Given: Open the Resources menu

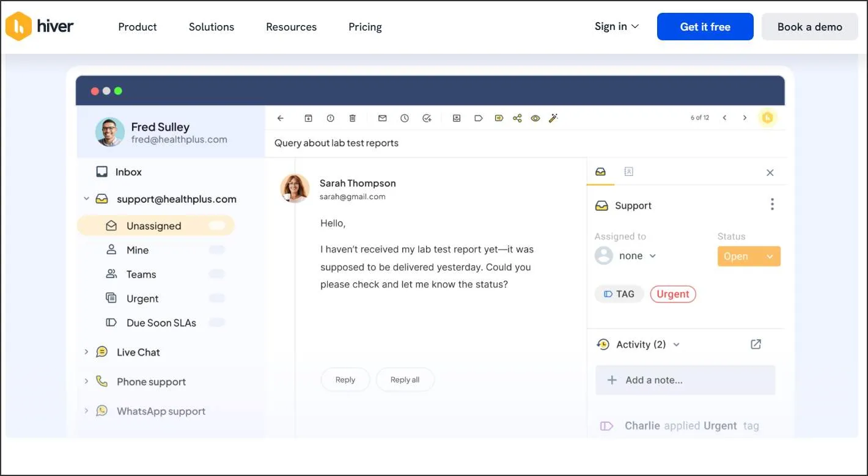Looking at the screenshot, I should (x=292, y=27).
